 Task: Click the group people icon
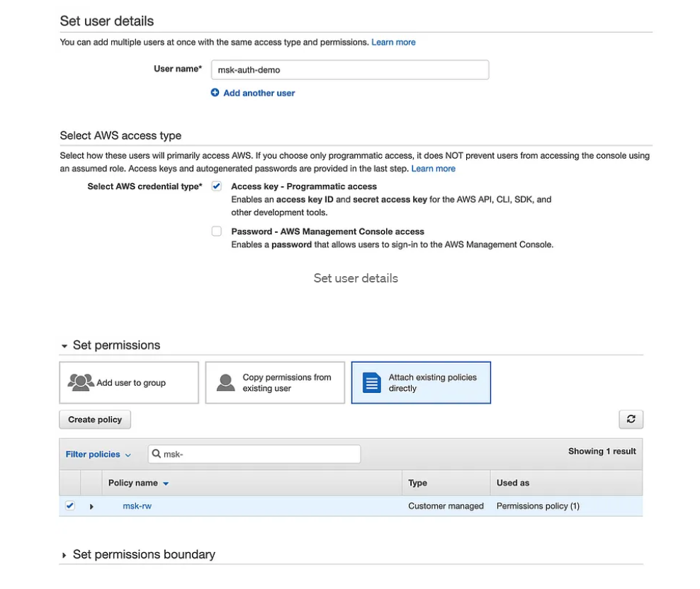click(x=81, y=382)
